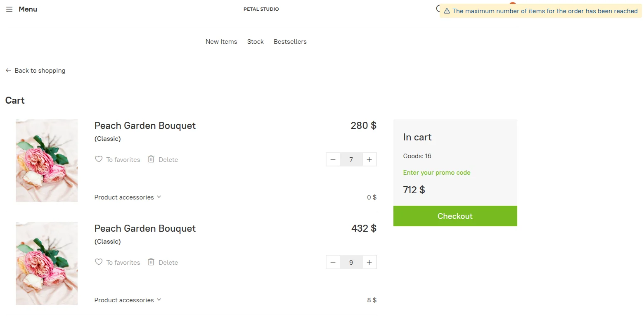Open the Bestsellers section
Viewport: 644px width, 318px height.
point(290,42)
